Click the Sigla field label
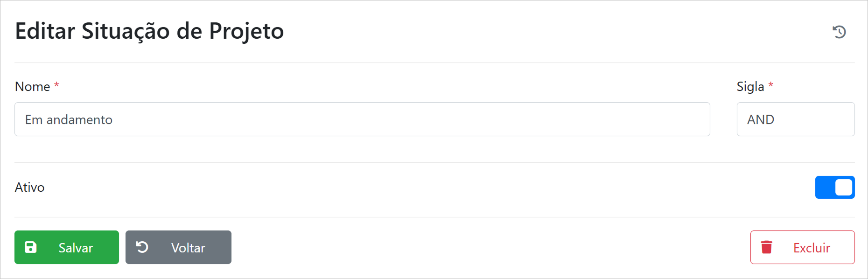The width and height of the screenshot is (868, 279). point(750,87)
